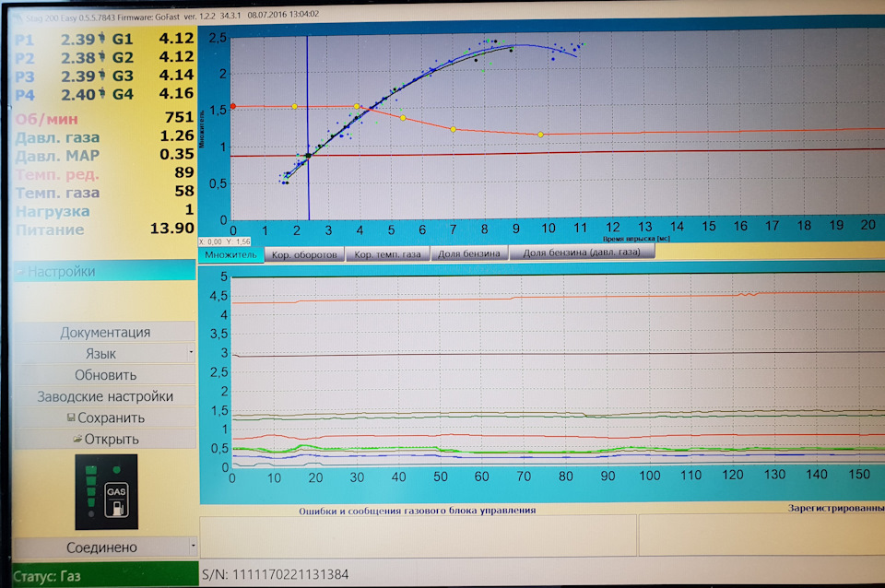The height and width of the screenshot is (588, 885).
Task: Open the Соединено dropdown arrow
Action: [193, 546]
